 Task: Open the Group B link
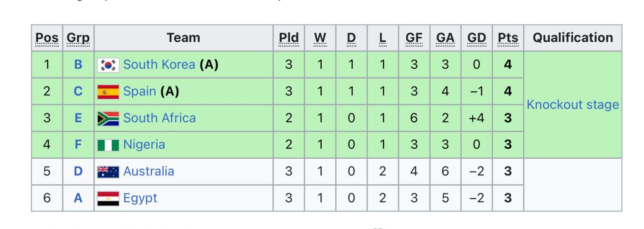78,65
